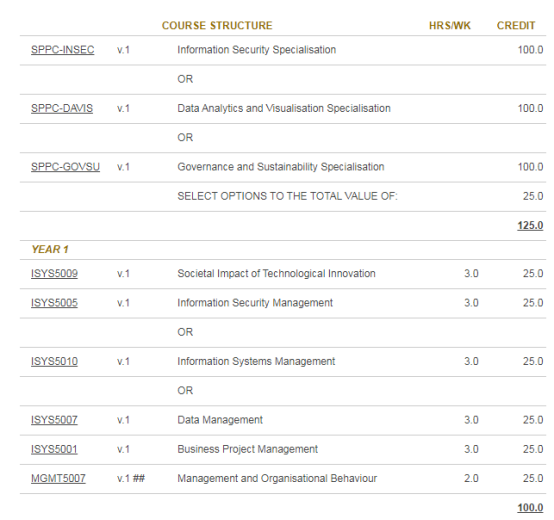
Task: Visit the ISYS5001 unit link
Action: pos(54,449)
